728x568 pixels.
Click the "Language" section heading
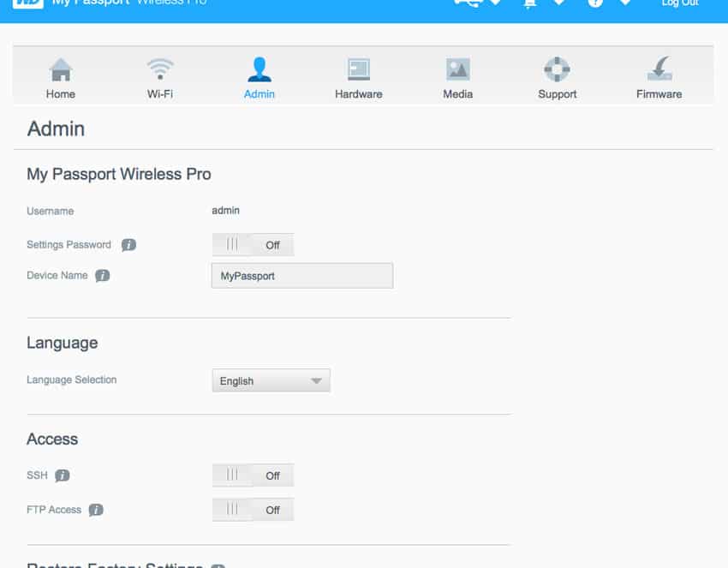tap(63, 343)
